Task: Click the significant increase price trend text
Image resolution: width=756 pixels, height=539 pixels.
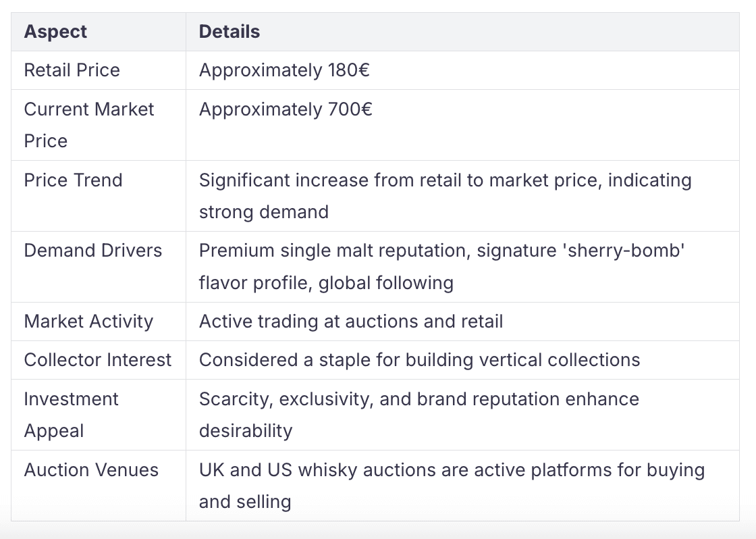Action: click(x=445, y=196)
